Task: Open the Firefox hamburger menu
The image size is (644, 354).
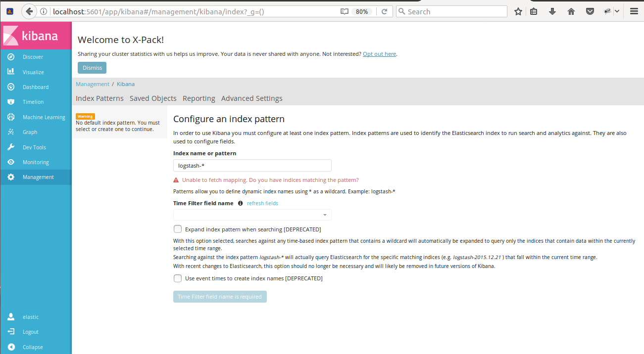Action: [x=634, y=11]
